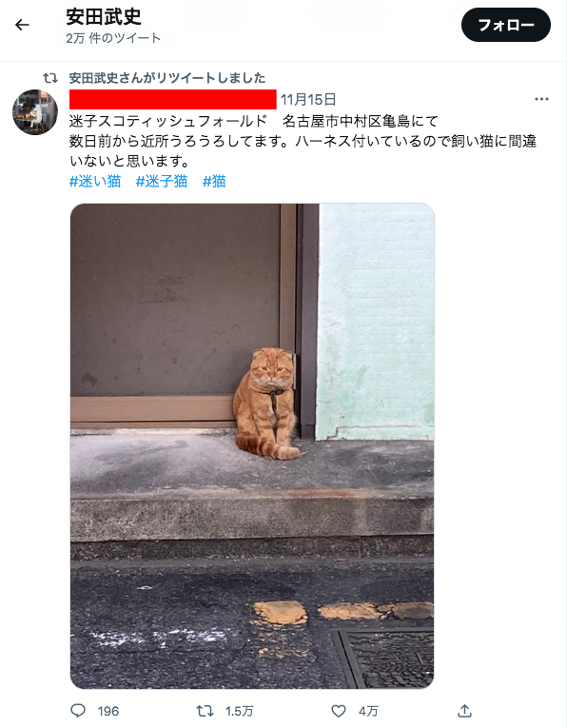
Task: Click the 安田武史さんがリツイートしました label
Action: [167, 77]
